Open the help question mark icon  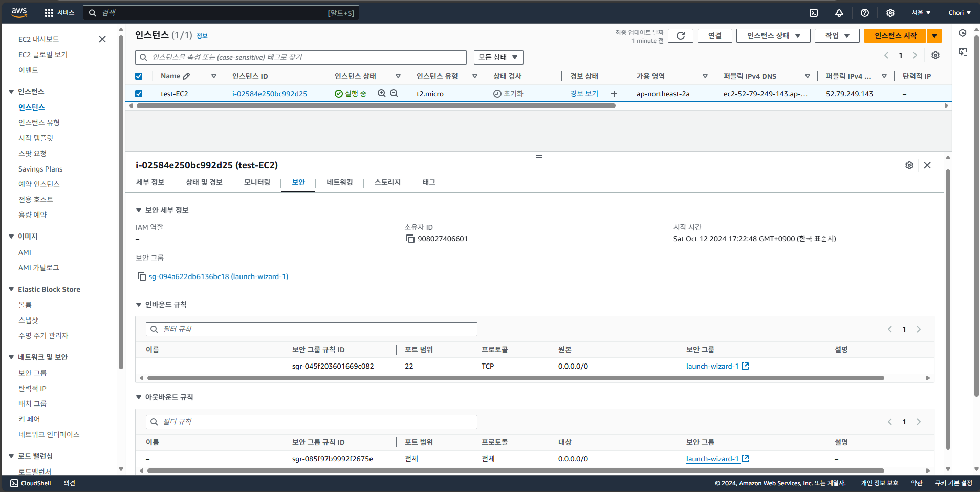[x=865, y=13]
